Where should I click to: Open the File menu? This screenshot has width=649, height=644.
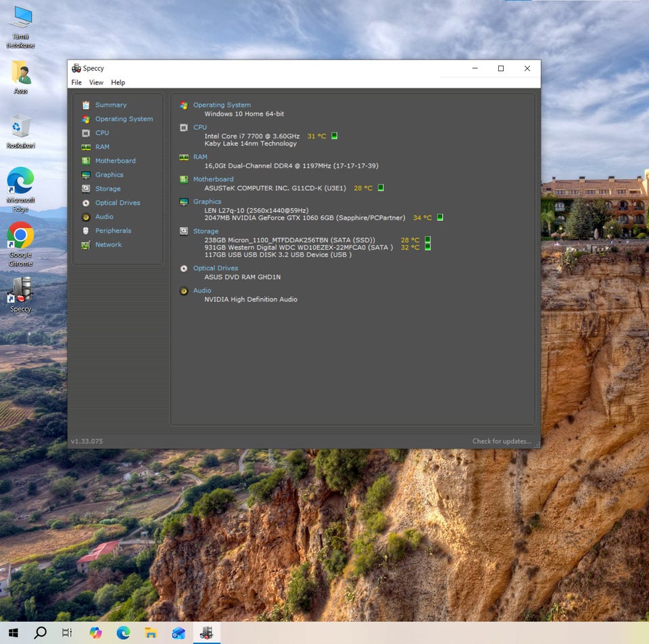(x=76, y=82)
